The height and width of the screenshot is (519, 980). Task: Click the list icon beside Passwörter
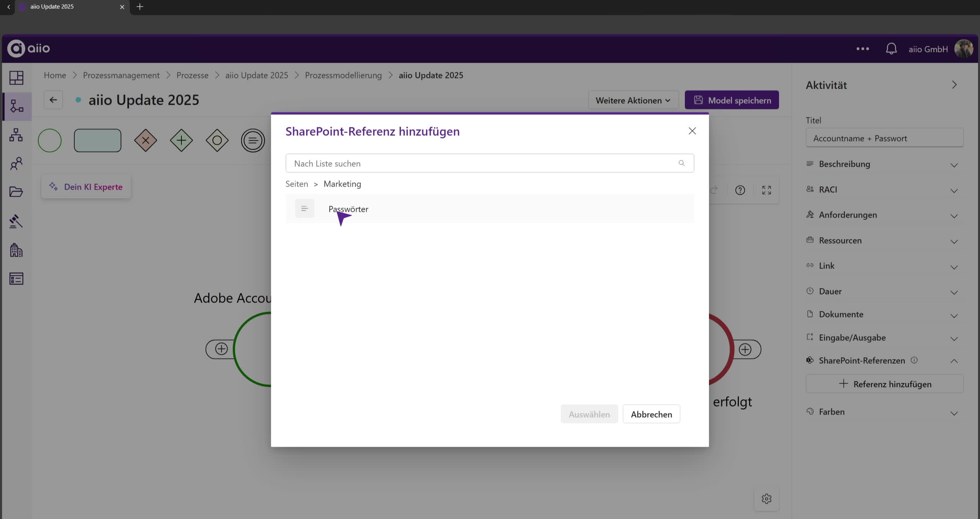pos(304,208)
